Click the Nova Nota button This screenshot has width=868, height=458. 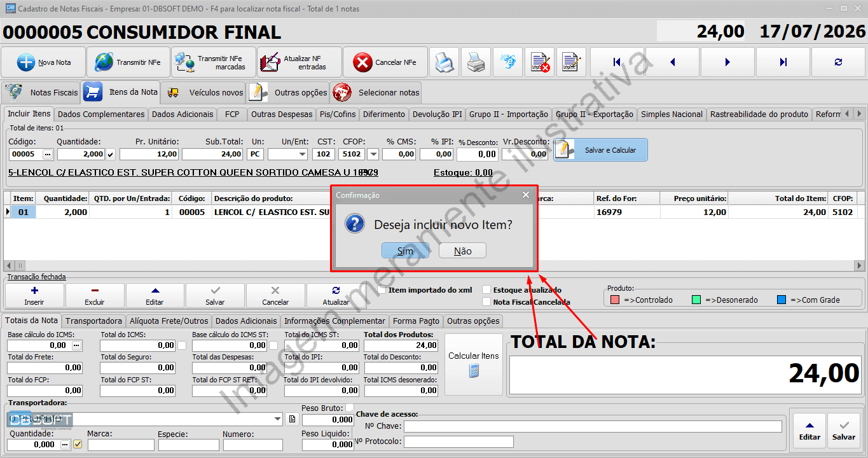coord(43,62)
